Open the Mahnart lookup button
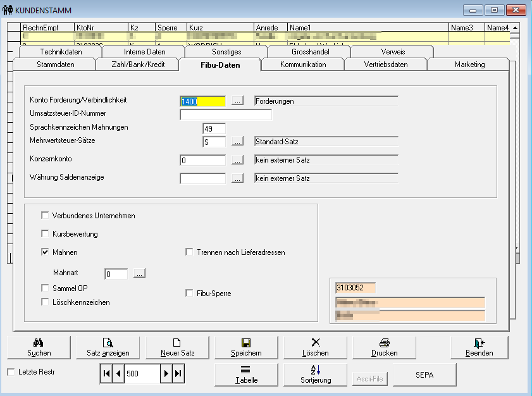532x396 pixels. click(x=139, y=273)
